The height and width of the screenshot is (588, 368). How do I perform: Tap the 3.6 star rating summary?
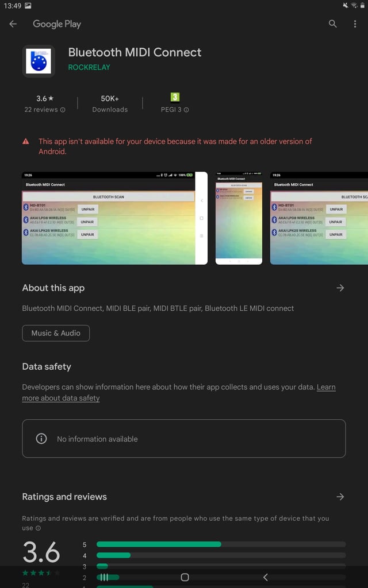point(45,103)
